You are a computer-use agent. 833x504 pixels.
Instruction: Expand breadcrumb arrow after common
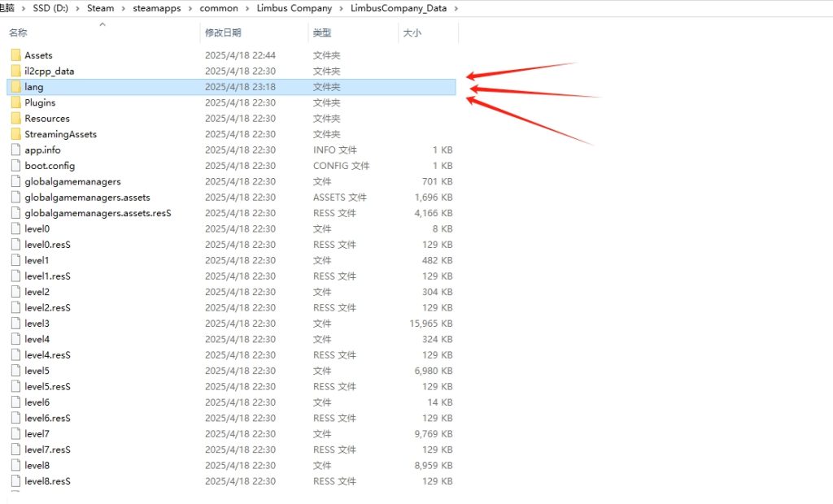click(x=247, y=8)
